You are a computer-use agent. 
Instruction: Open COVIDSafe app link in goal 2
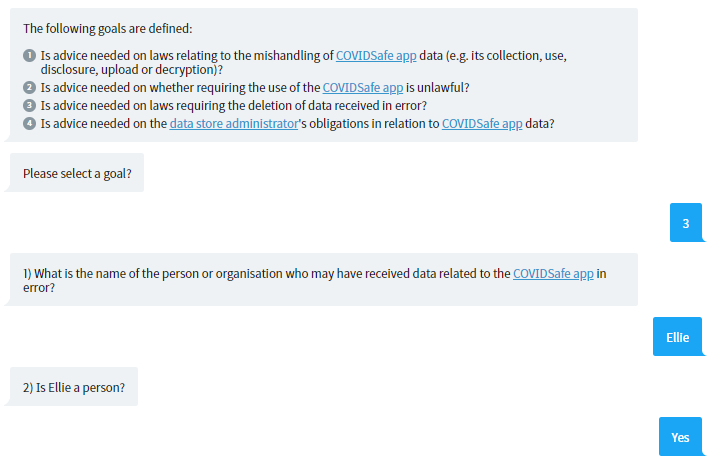click(x=363, y=87)
